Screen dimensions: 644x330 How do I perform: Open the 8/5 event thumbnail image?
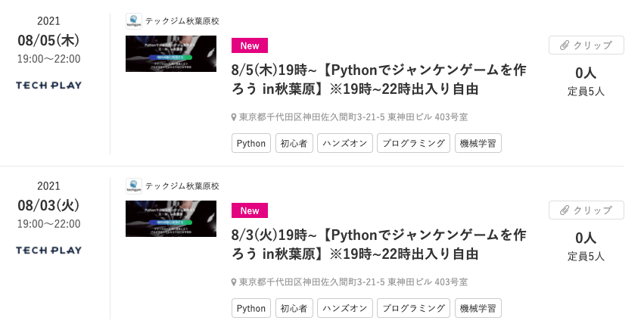tap(171, 54)
